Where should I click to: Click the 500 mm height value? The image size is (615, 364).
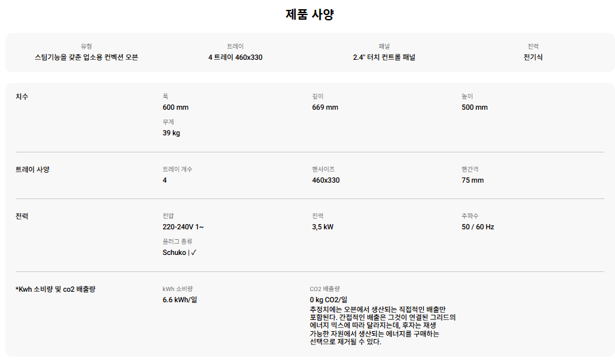(x=474, y=107)
